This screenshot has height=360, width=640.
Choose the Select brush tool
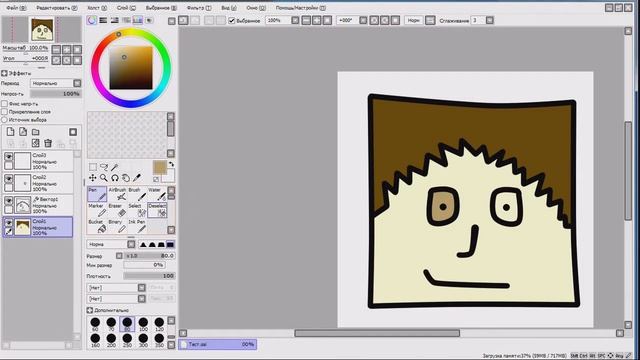click(137, 210)
